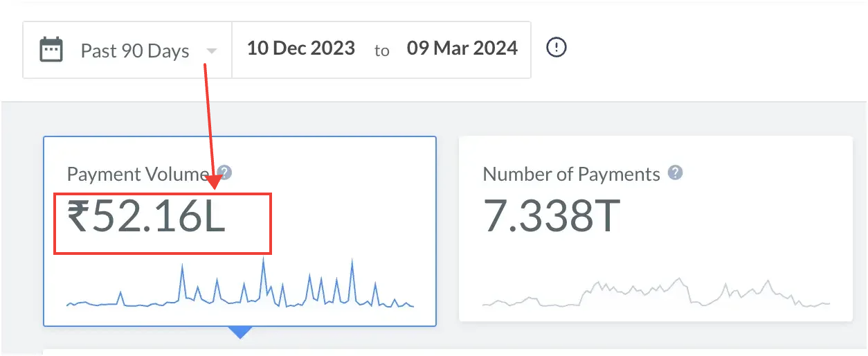Open the Past 90 Days range selector
This screenshot has width=868, height=356.
134,51
